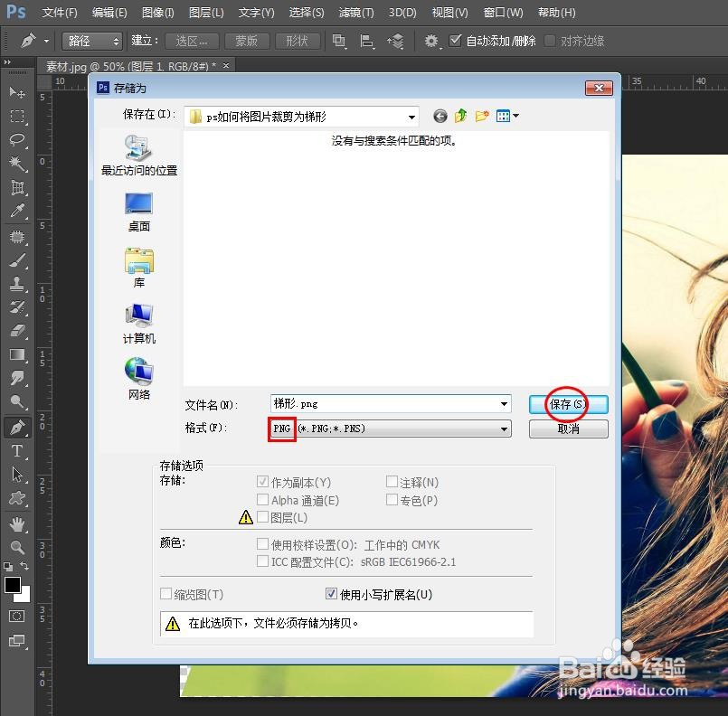The height and width of the screenshot is (716, 728).
Task: Toggle the Alpha 通道(E) checkbox
Action: 262,499
